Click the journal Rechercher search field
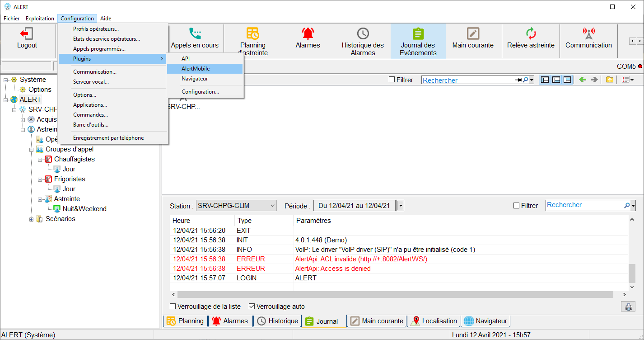This screenshot has height=340, width=644. pos(584,205)
